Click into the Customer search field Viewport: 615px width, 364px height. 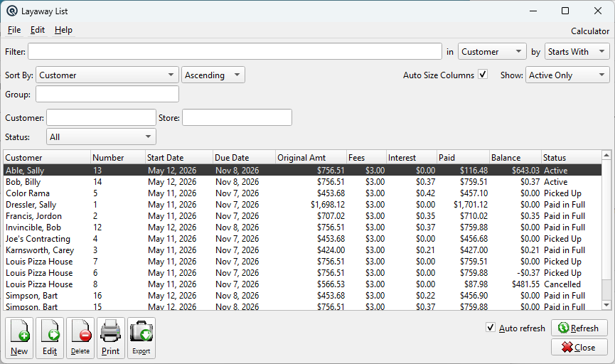click(101, 117)
